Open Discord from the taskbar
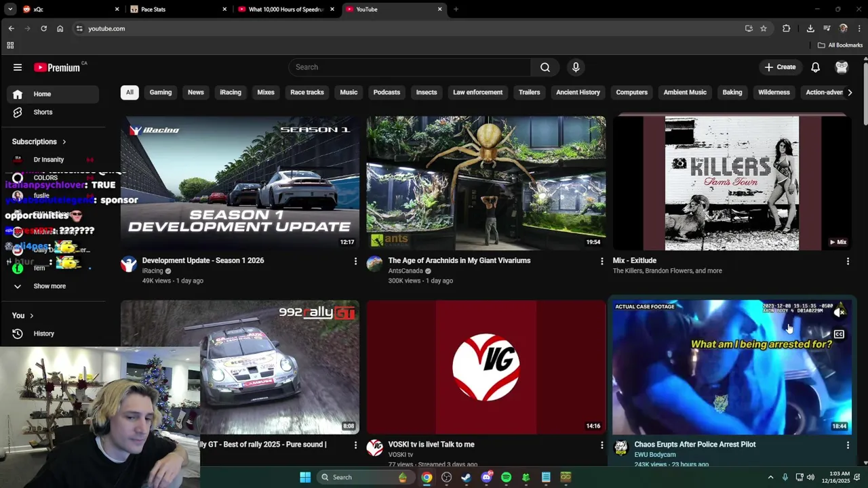868x488 pixels. [486, 477]
